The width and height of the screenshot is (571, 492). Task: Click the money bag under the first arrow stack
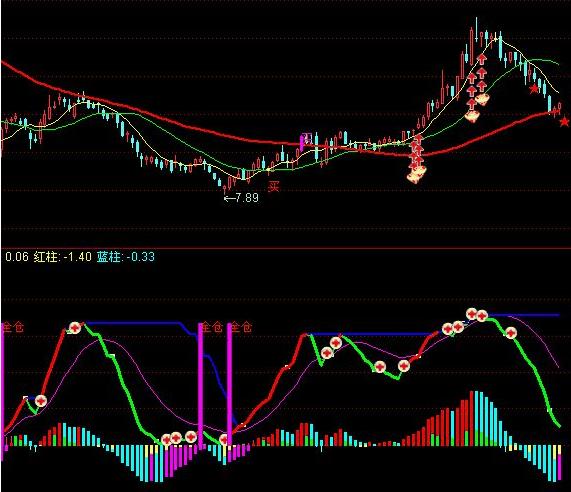click(416, 175)
